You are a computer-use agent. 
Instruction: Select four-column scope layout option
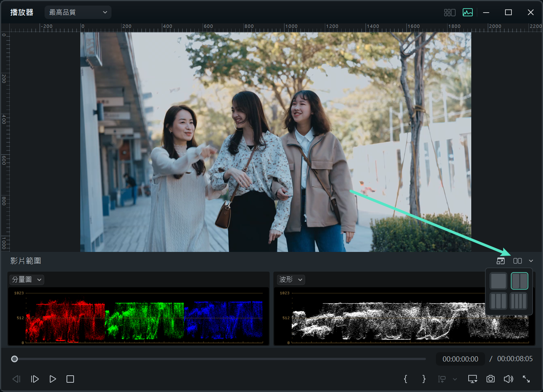point(519,301)
